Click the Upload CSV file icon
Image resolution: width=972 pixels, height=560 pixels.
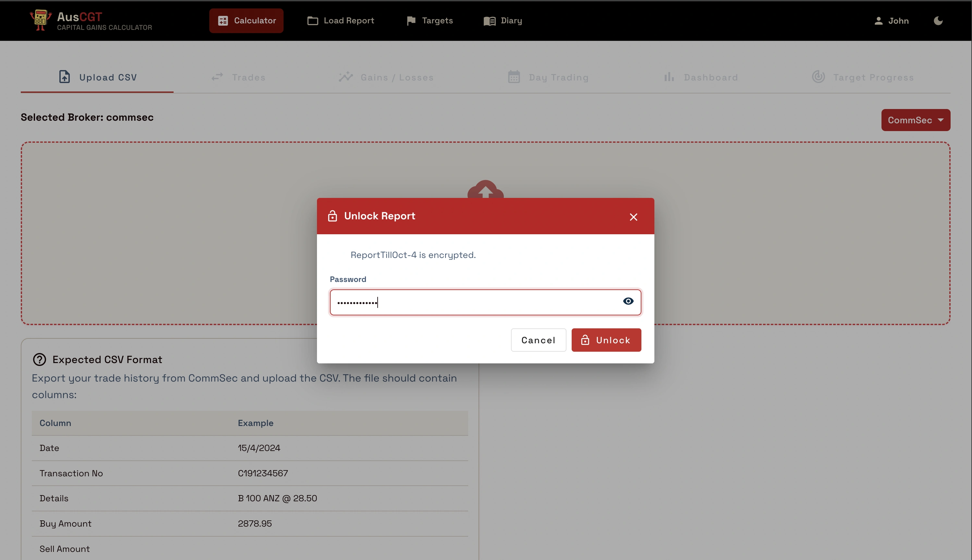click(64, 77)
